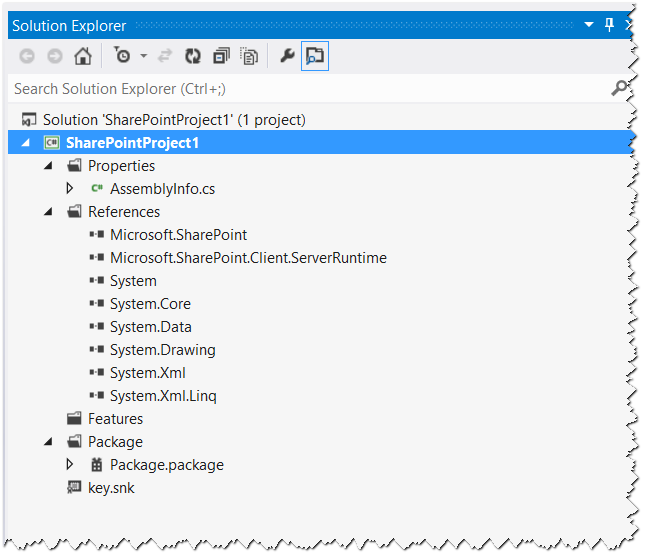Select AssemblyInfo.cs file
The height and width of the screenshot is (559, 648).
tap(162, 189)
